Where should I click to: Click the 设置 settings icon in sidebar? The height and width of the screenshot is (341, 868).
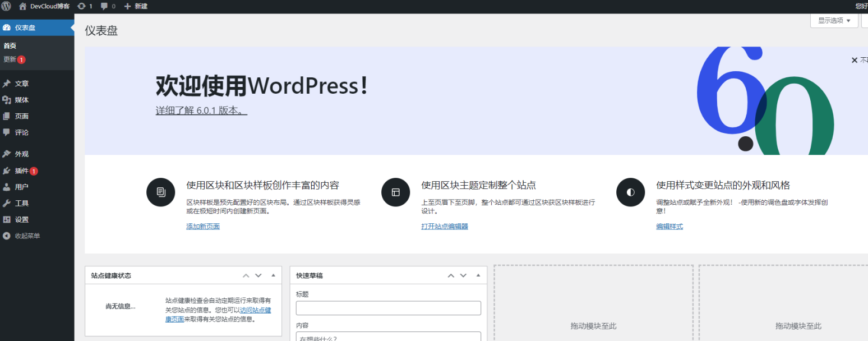7,219
